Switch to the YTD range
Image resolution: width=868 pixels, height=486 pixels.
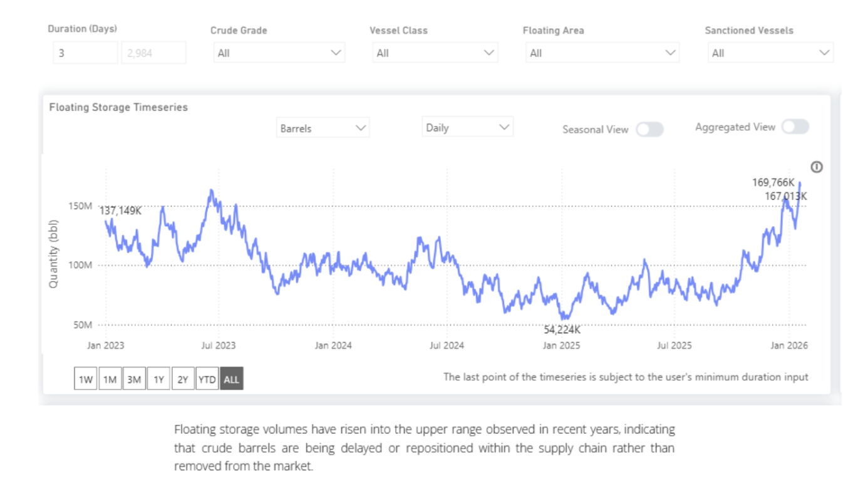pyautogui.click(x=207, y=380)
